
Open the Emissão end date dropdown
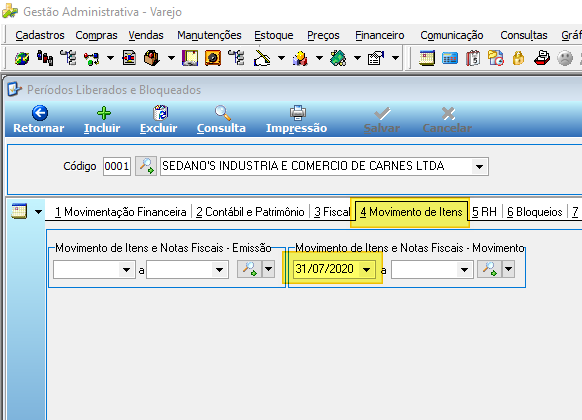tap(219, 269)
